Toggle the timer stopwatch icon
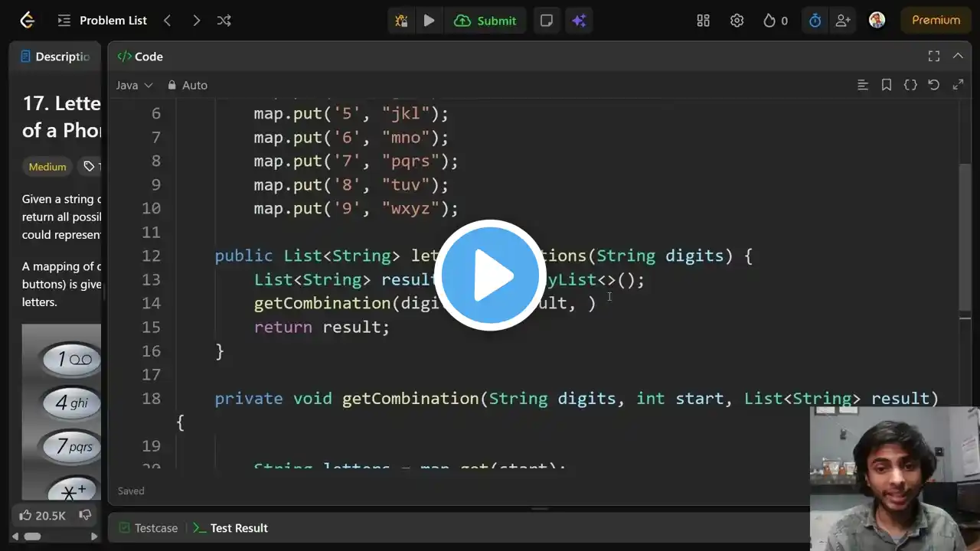This screenshot has width=980, height=551. point(815,21)
